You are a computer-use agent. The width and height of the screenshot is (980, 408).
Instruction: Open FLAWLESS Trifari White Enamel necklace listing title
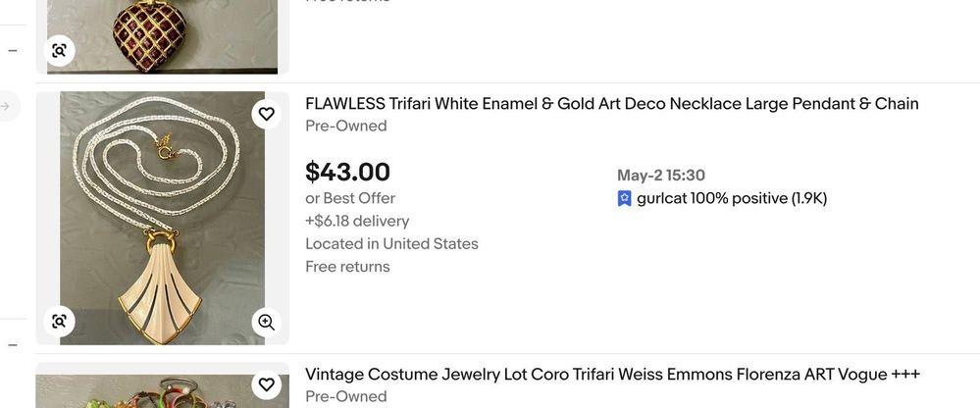click(612, 104)
